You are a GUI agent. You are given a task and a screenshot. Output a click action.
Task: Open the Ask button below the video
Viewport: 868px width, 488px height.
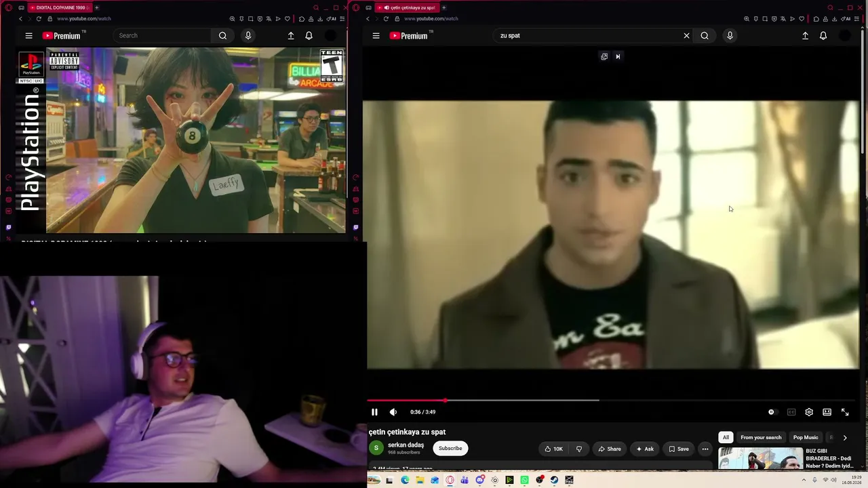pos(645,449)
